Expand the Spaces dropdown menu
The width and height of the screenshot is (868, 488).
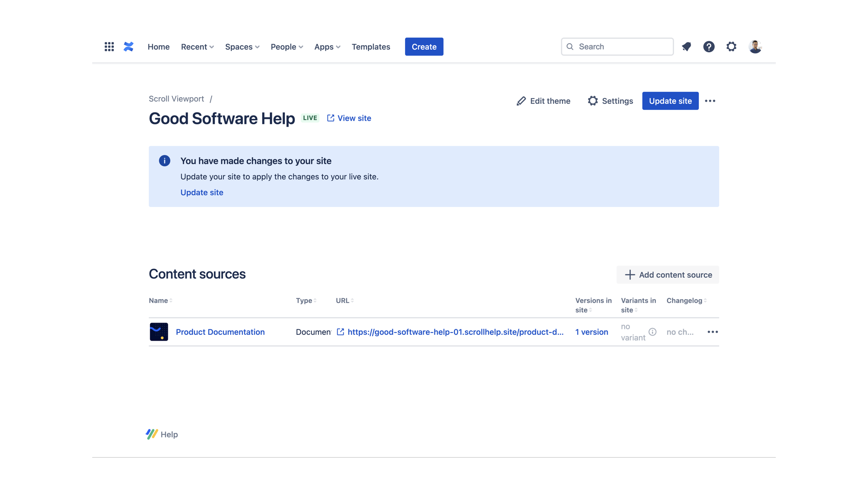pos(242,47)
